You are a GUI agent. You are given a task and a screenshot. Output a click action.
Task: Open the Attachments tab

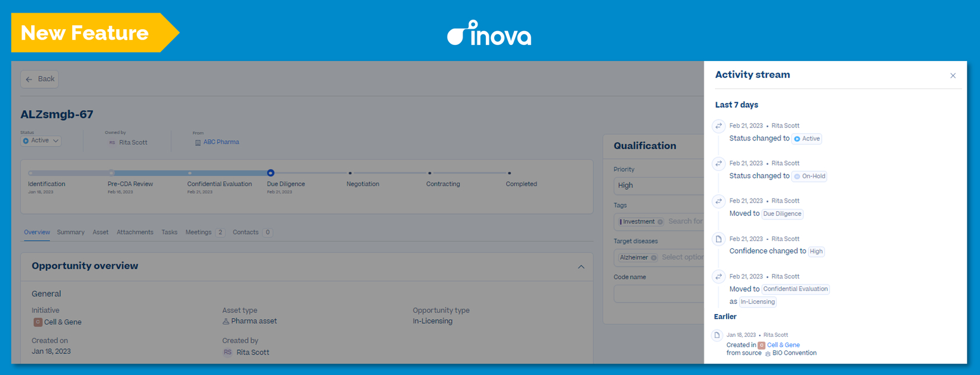[135, 232]
